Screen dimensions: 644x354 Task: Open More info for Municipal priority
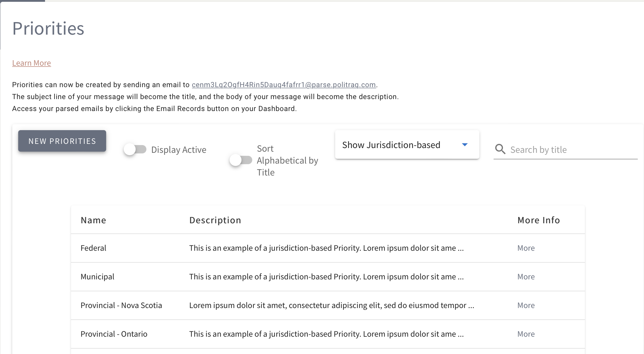pyautogui.click(x=526, y=277)
